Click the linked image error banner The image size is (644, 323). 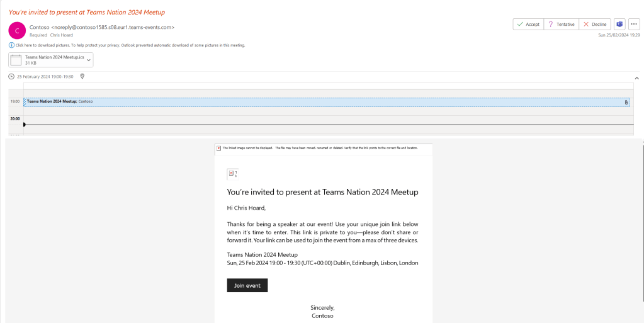tap(323, 149)
